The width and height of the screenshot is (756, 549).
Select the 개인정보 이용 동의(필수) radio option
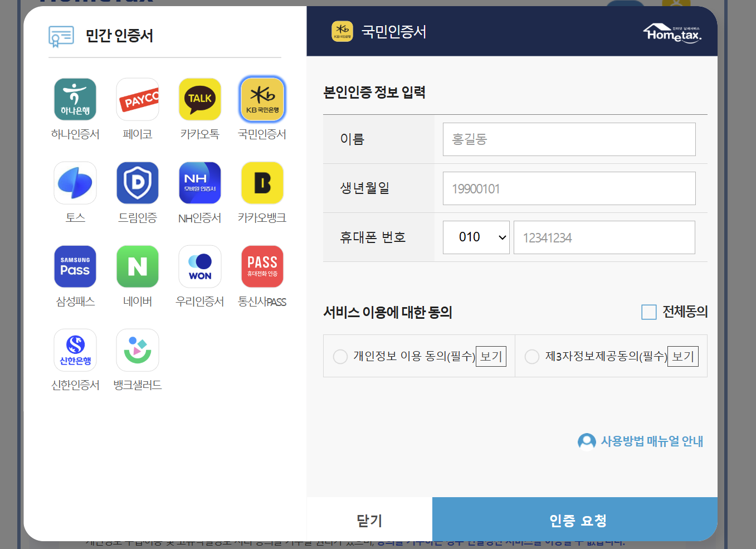click(x=340, y=357)
